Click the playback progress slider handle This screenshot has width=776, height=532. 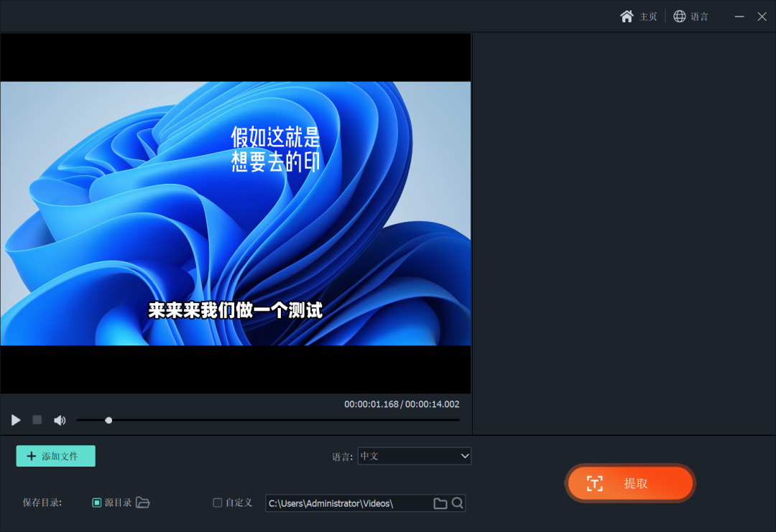pyautogui.click(x=108, y=420)
